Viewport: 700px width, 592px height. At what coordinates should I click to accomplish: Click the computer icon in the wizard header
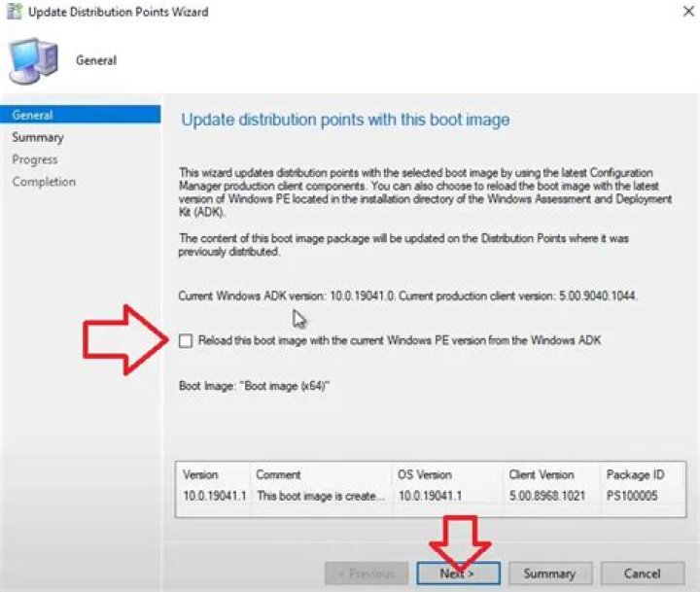pyautogui.click(x=33, y=61)
